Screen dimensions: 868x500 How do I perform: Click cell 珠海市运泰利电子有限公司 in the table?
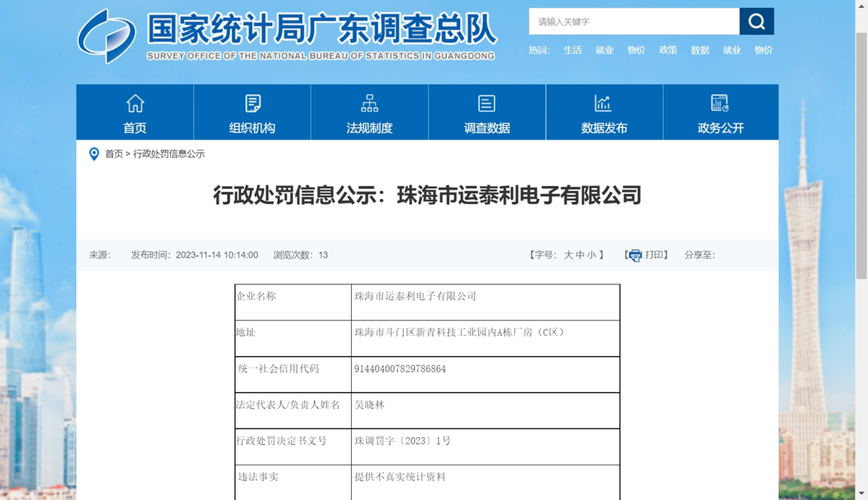coord(486,302)
